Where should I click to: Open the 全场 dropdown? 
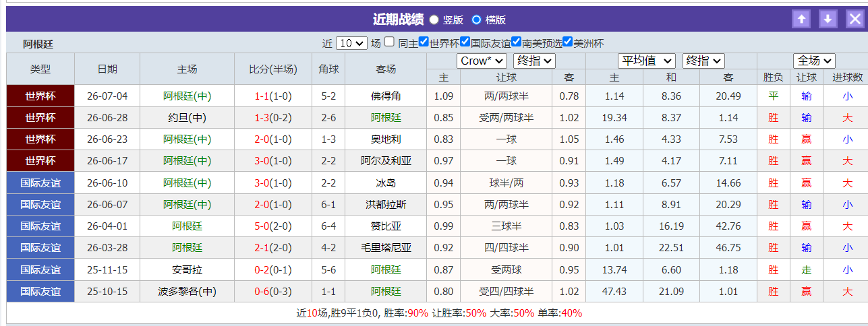814,61
